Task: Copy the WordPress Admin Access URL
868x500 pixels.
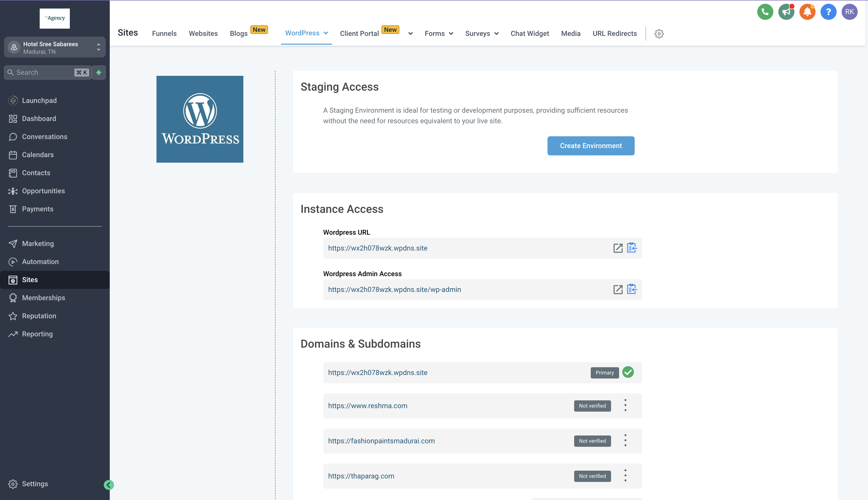Action: click(x=632, y=289)
